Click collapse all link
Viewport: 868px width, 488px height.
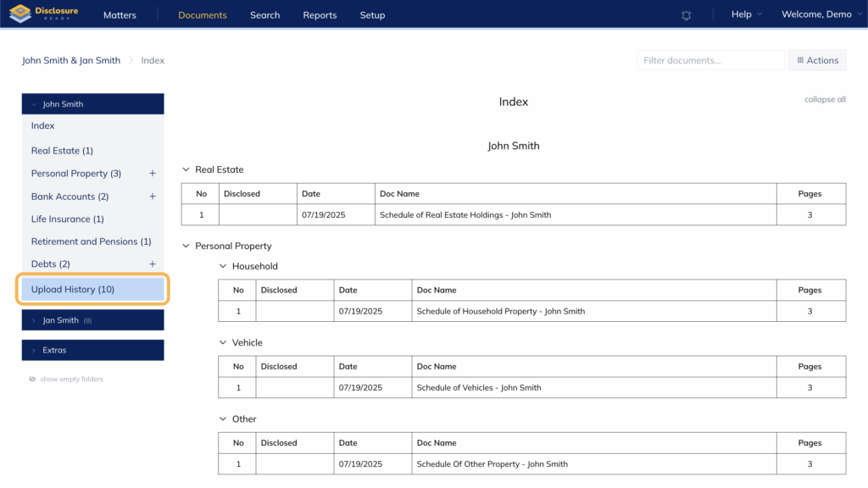tap(825, 100)
